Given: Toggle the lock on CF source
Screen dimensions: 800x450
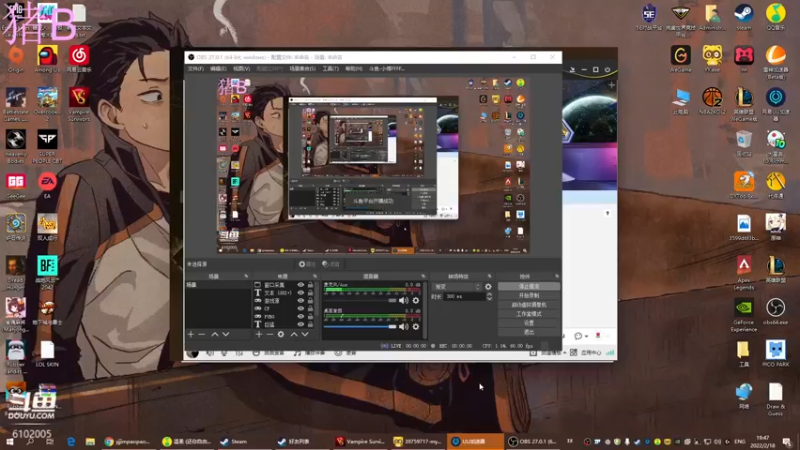Looking at the screenshot, I should coord(310,309).
